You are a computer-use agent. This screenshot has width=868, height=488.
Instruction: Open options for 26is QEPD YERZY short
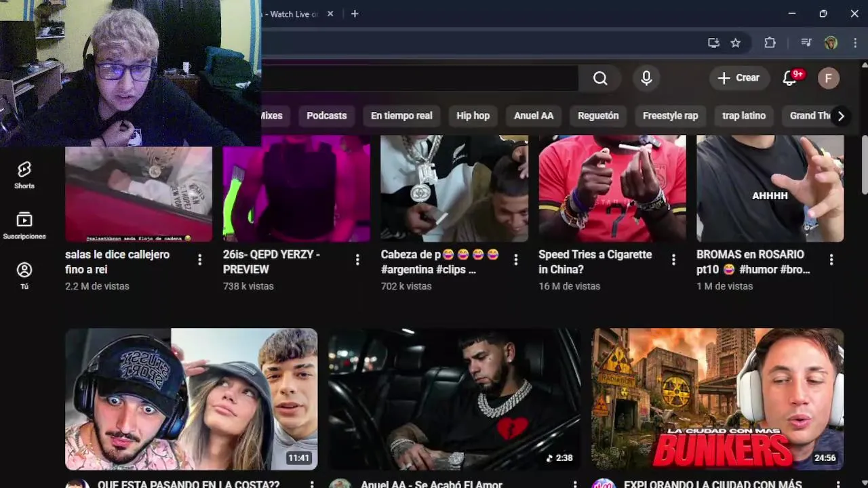pos(357,260)
